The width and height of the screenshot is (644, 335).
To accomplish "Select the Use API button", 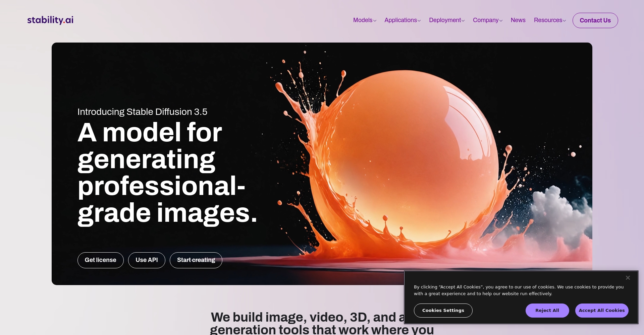I will pyautogui.click(x=147, y=260).
